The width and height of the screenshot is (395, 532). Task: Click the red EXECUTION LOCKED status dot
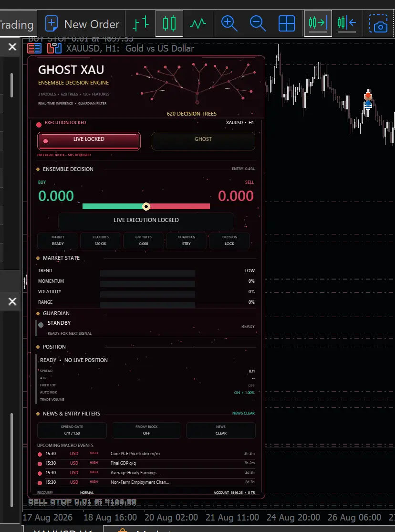[39, 125]
